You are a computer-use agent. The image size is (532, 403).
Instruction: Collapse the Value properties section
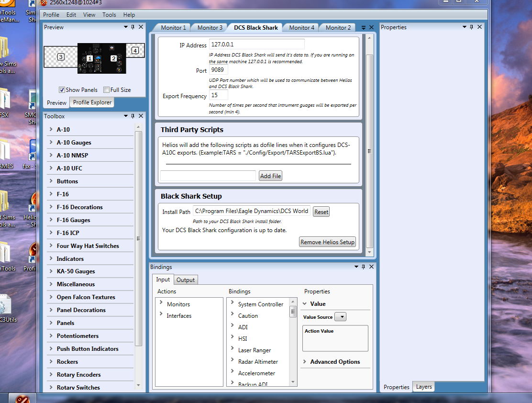[305, 303]
